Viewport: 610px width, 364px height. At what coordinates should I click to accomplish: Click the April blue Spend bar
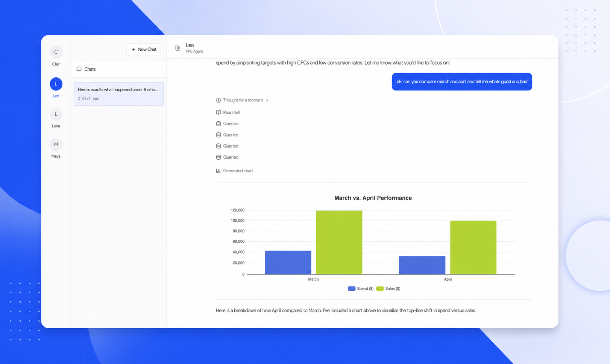click(422, 265)
